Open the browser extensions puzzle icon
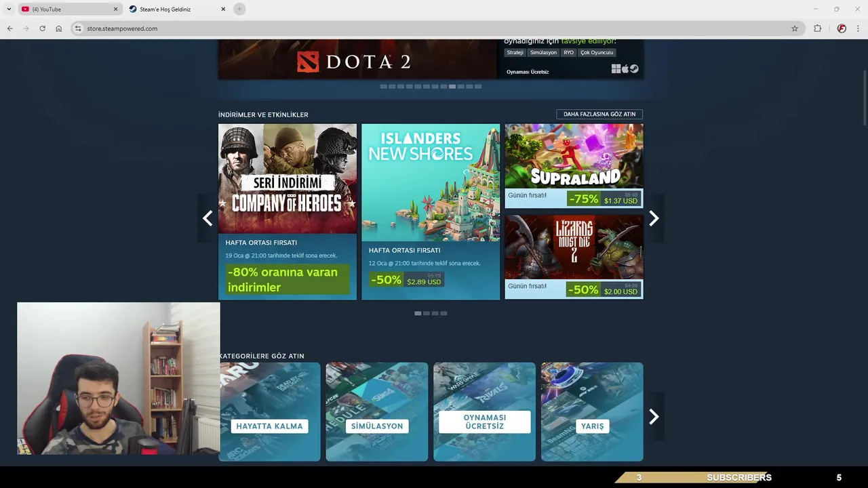The height and width of the screenshot is (488, 868). 817,28
